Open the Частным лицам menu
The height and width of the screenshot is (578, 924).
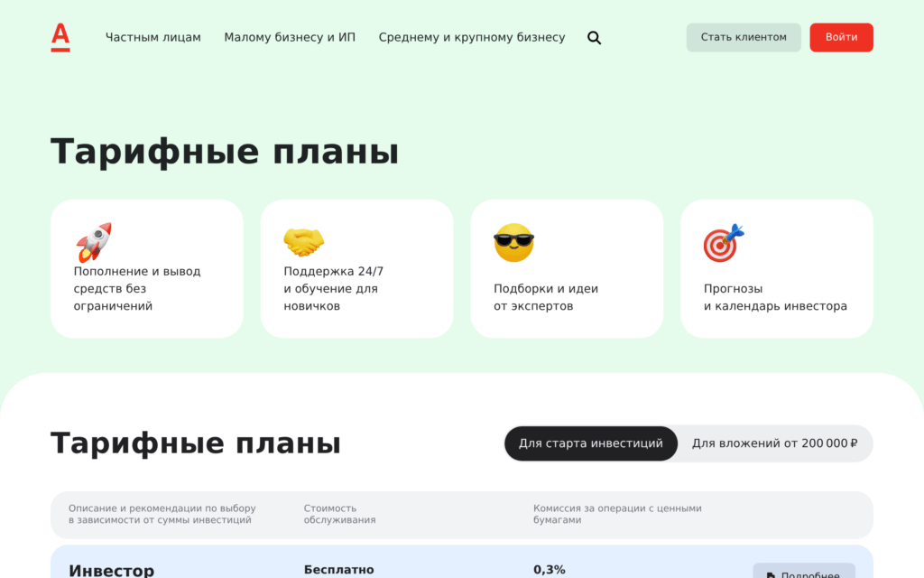coord(153,37)
